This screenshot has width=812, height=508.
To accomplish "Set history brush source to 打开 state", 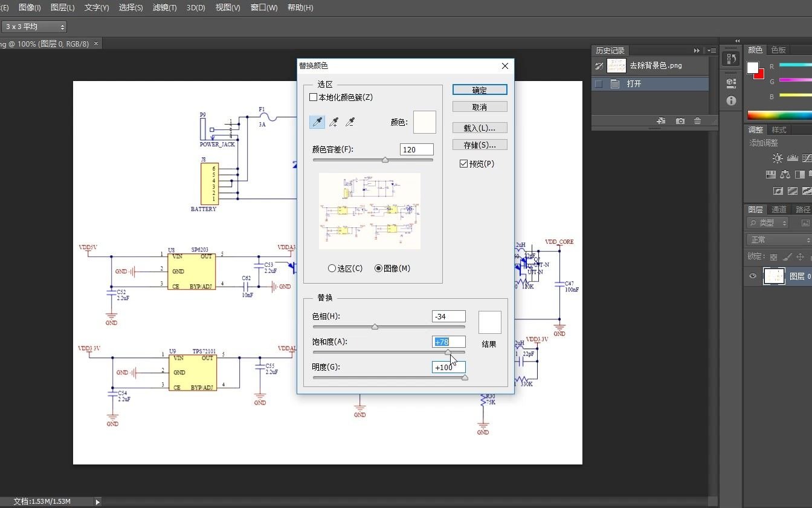I will (599, 84).
